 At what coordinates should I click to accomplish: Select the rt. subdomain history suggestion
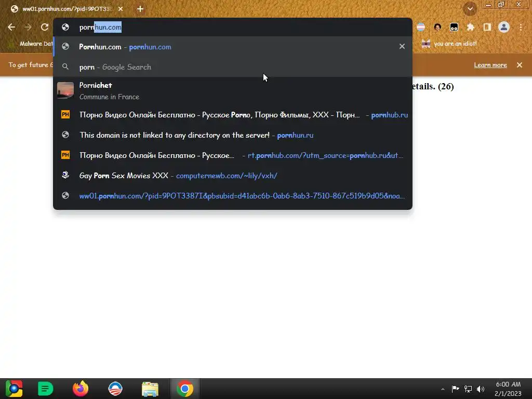233,155
